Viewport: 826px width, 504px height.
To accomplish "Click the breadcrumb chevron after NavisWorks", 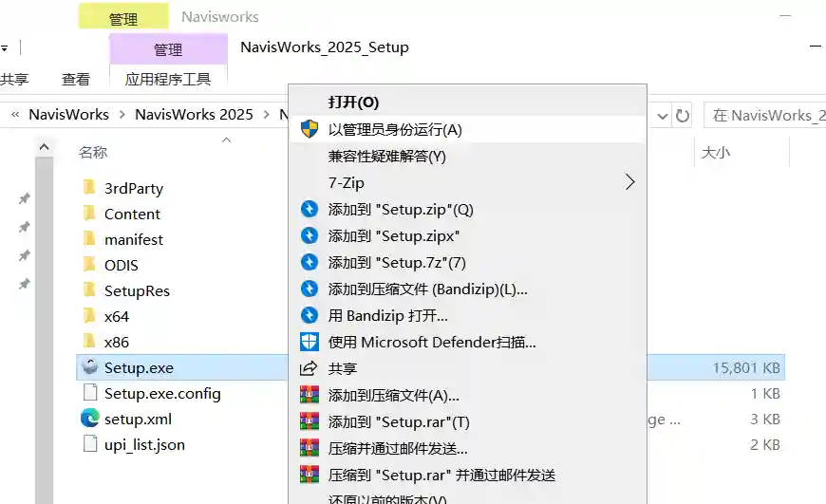I will (122, 115).
